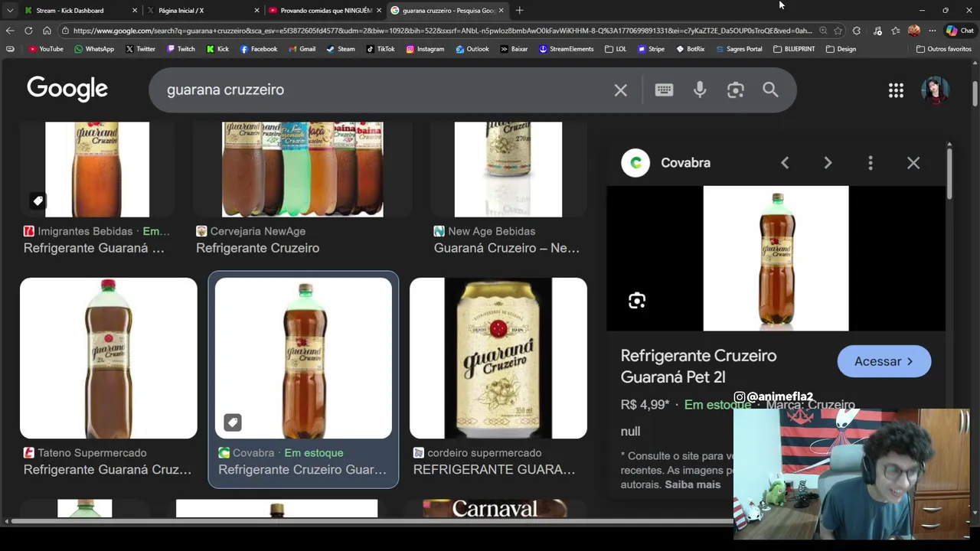The width and height of the screenshot is (980, 551).
Task: Expand the tab actions menu chevron
Action: click(x=10, y=10)
